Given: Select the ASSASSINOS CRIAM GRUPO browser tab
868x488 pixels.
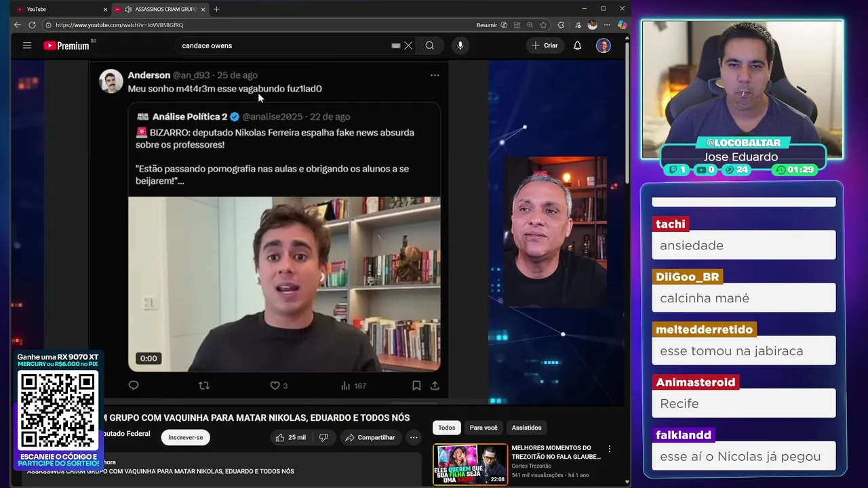Looking at the screenshot, I should [160, 9].
